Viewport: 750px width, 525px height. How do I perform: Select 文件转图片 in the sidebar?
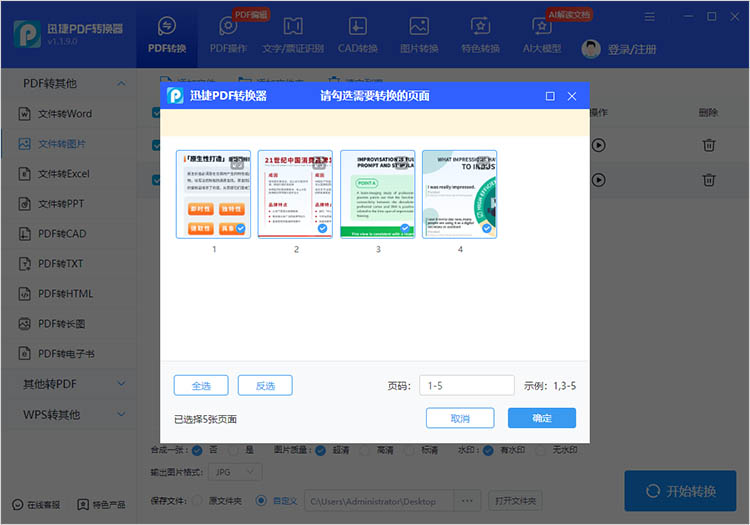pyautogui.click(x=69, y=144)
